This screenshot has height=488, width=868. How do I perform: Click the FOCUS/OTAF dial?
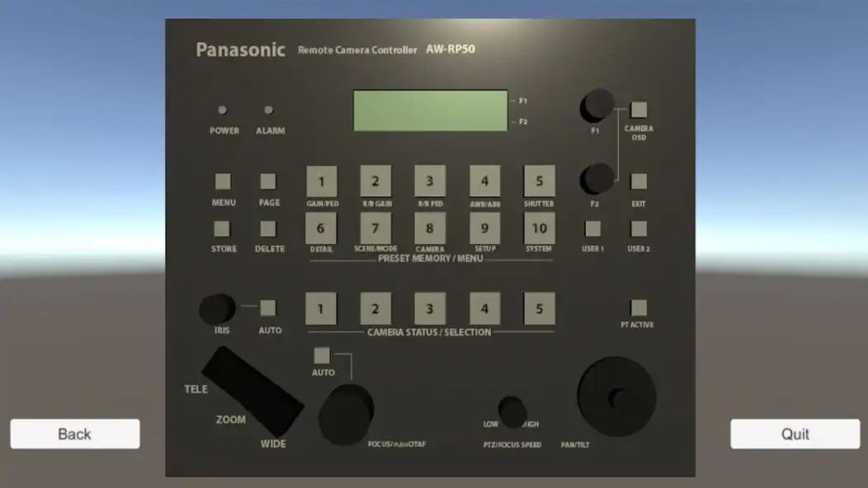tap(346, 415)
